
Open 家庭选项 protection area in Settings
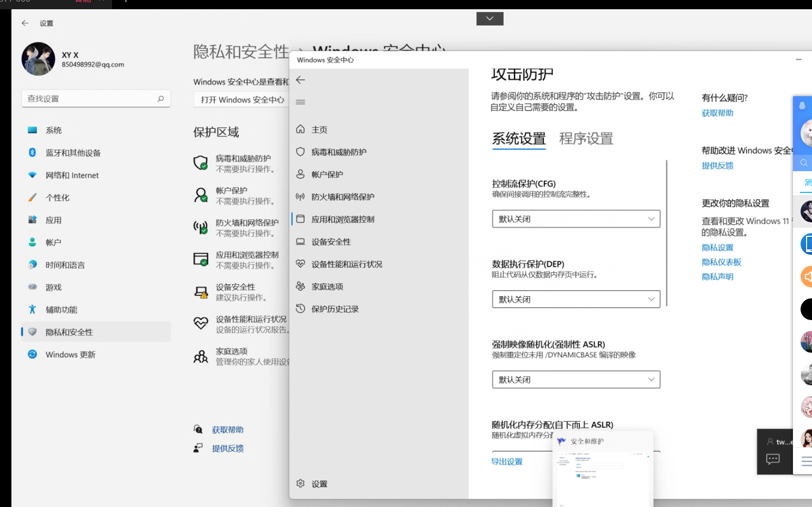click(240, 356)
